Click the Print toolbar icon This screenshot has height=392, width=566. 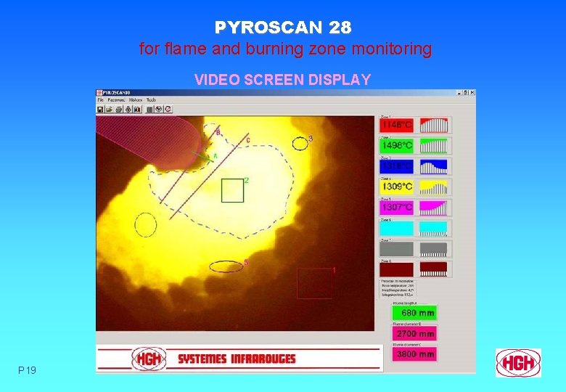point(119,109)
